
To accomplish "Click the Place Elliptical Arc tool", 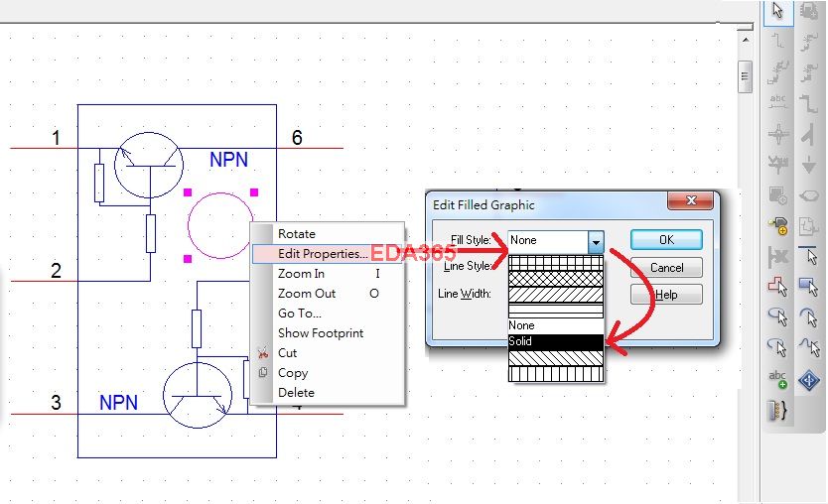I will [778, 348].
